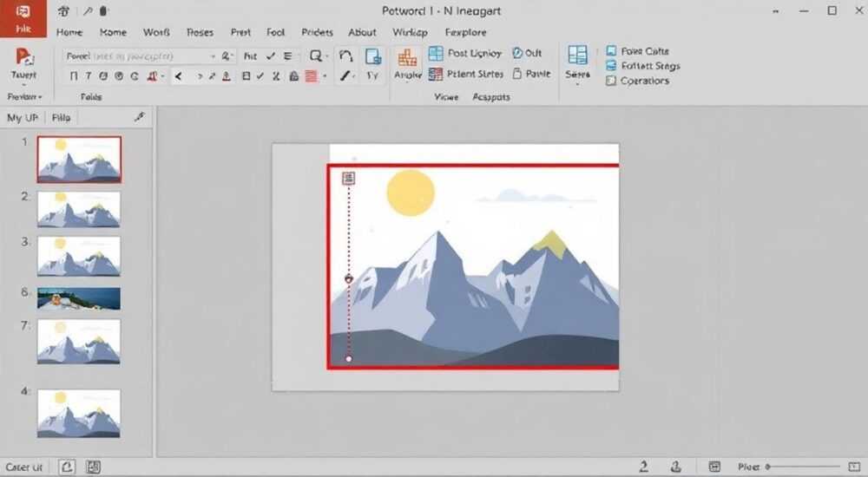Screen dimensions: 868x477
Task: Select slide thumbnail 3
Action: pos(79,256)
